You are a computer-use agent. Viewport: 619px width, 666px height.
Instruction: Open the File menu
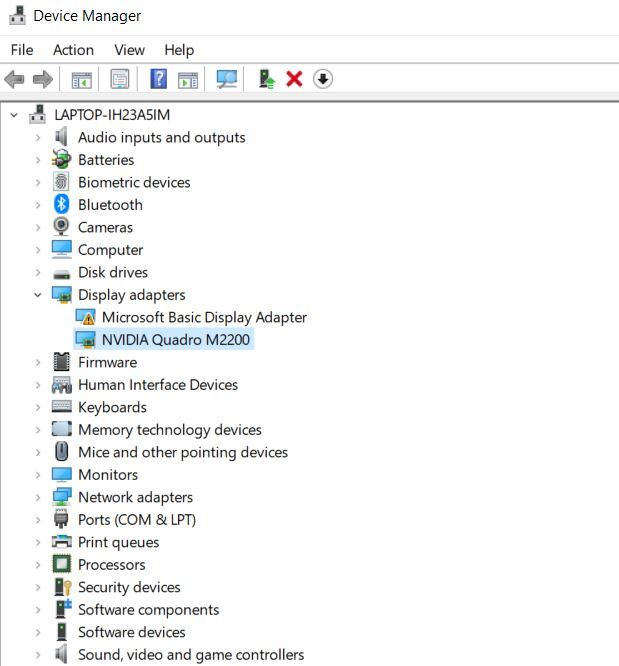[22, 50]
